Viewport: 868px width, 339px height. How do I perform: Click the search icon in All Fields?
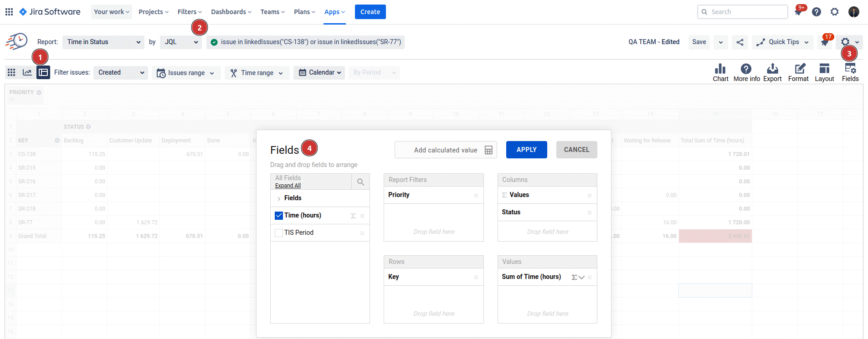click(x=360, y=182)
